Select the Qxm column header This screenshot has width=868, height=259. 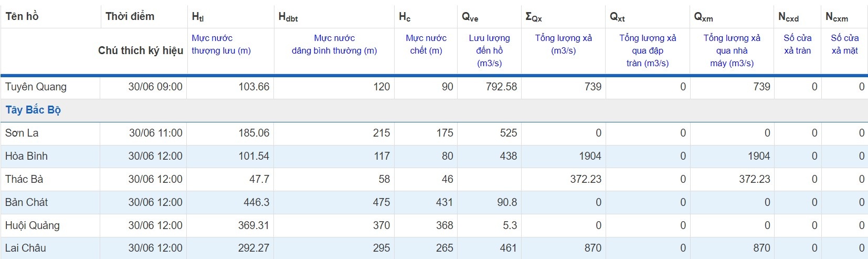point(703,17)
